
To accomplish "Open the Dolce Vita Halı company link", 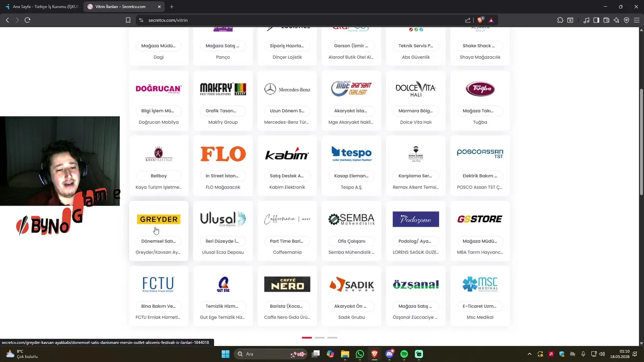I will click(x=416, y=122).
